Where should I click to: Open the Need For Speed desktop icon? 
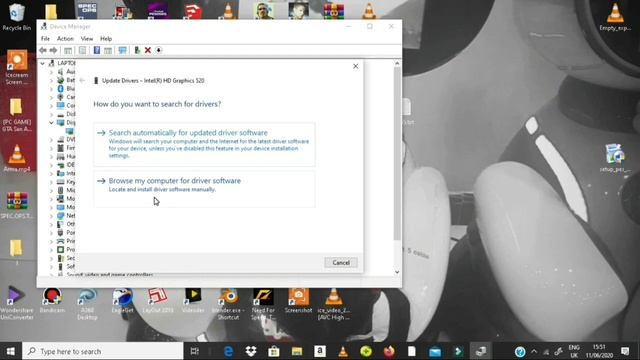tap(263, 304)
